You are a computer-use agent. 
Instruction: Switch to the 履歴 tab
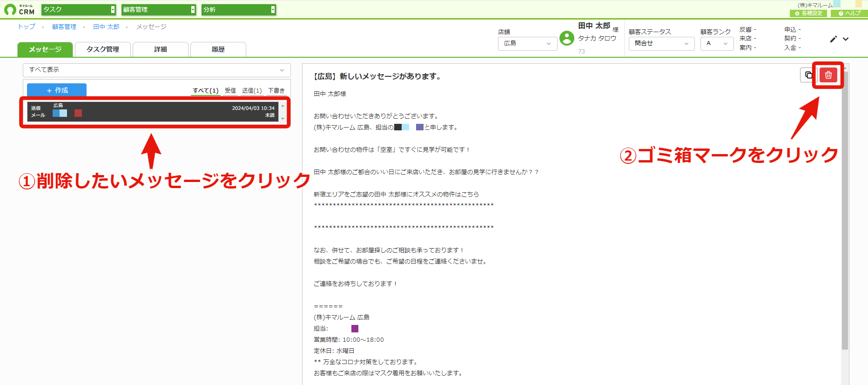(x=218, y=49)
